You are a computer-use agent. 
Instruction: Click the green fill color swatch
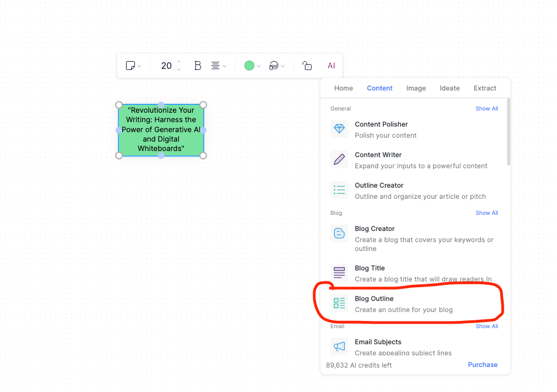tap(249, 66)
